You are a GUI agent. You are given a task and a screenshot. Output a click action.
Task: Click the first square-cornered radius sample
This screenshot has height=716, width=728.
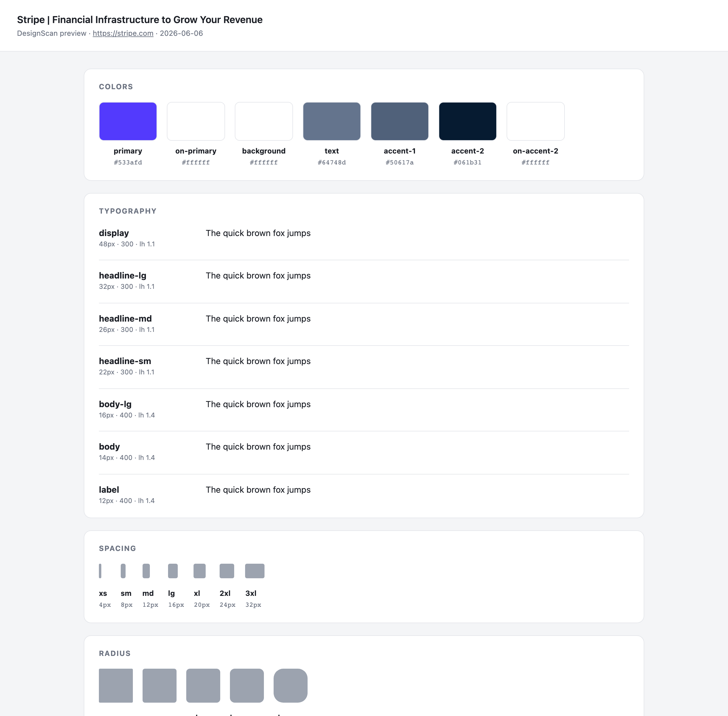click(x=116, y=686)
